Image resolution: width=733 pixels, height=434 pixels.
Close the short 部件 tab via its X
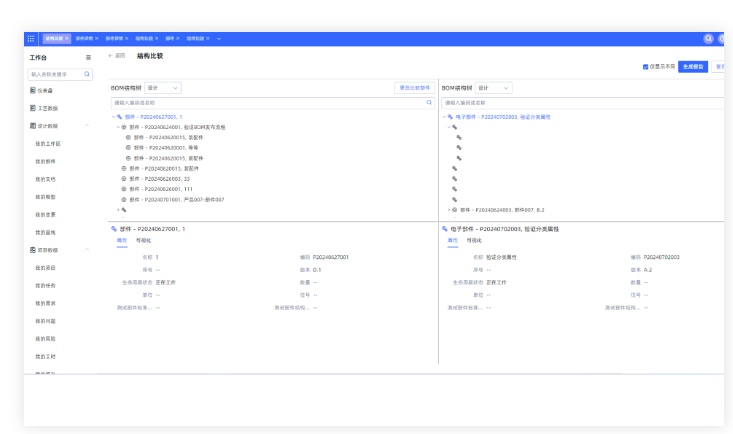tap(178, 39)
